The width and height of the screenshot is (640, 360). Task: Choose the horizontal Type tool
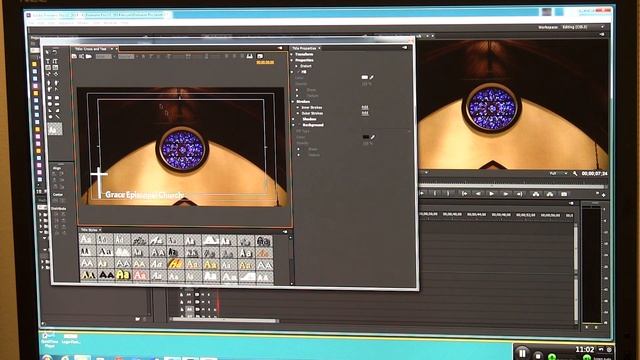48,61
